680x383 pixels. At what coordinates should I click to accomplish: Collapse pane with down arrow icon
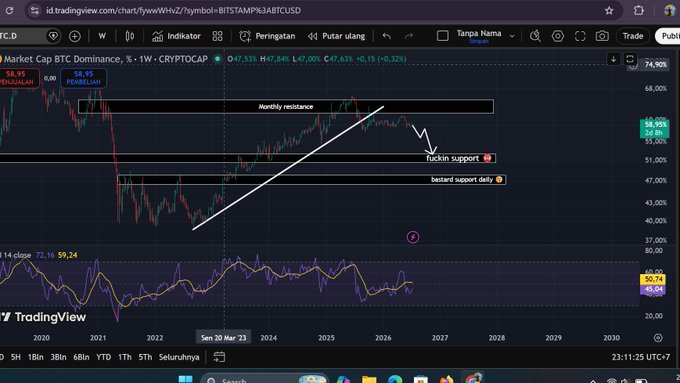[613, 59]
